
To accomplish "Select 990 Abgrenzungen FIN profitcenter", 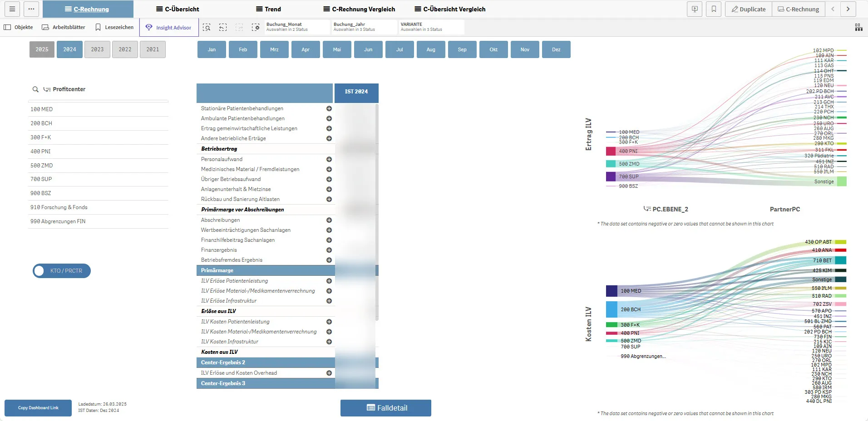I will pyautogui.click(x=98, y=221).
